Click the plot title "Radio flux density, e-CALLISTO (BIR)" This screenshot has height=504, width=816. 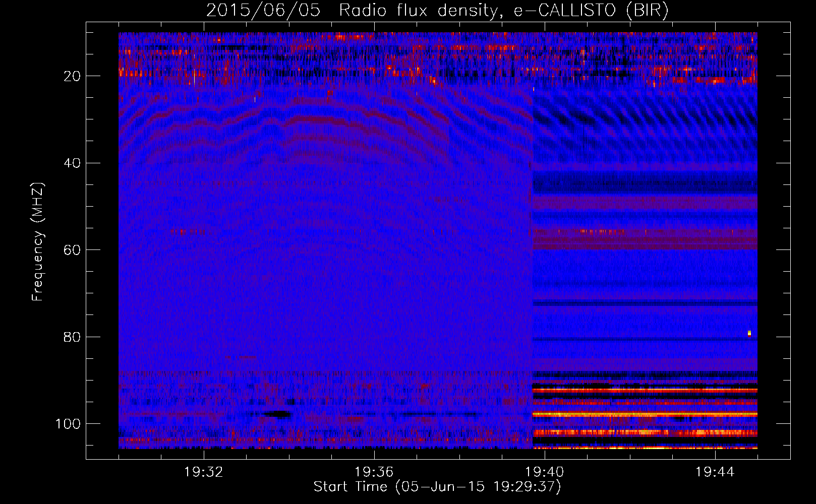click(x=504, y=11)
